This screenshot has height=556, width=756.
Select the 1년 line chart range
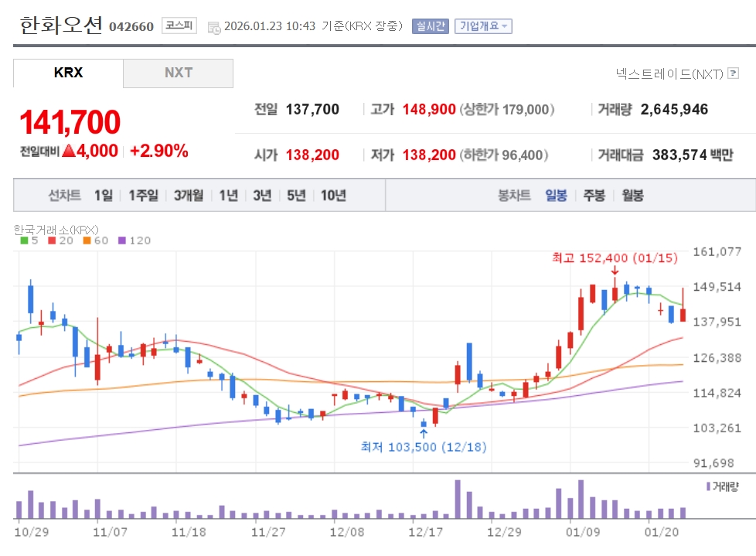[x=228, y=195]
